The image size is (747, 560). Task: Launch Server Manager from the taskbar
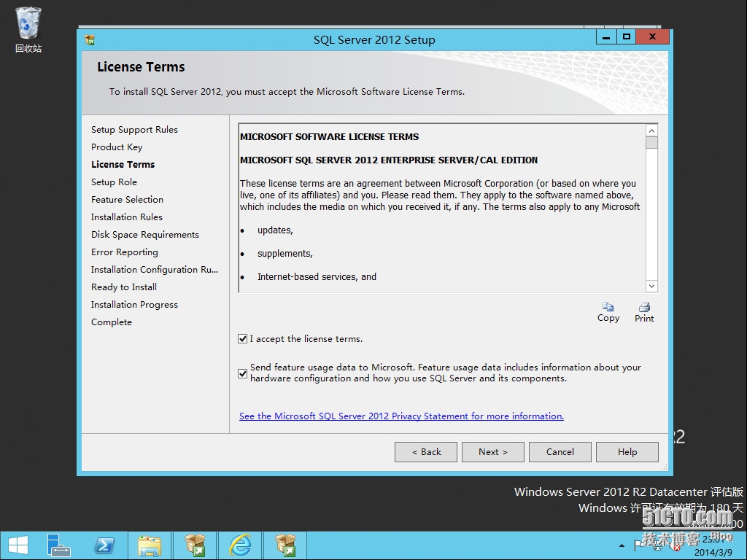coord(58,545)
